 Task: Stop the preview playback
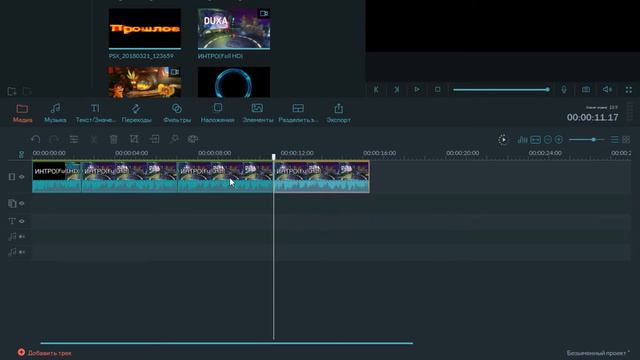tap(437, 89)
